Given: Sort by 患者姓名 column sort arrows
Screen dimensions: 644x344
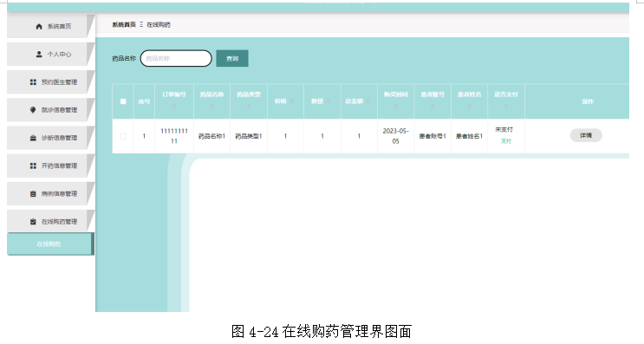Looking at the screenshot, I should 470,107.
